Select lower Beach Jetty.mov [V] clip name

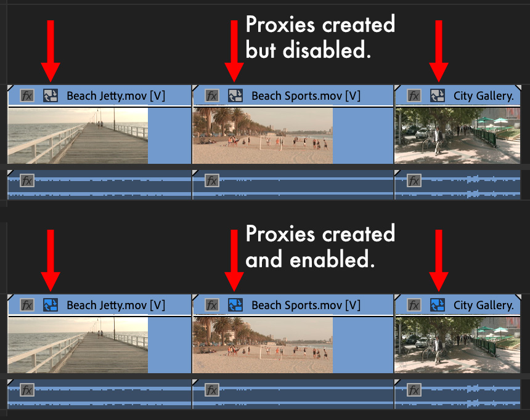pyautogui.click(x=116, y=305)
